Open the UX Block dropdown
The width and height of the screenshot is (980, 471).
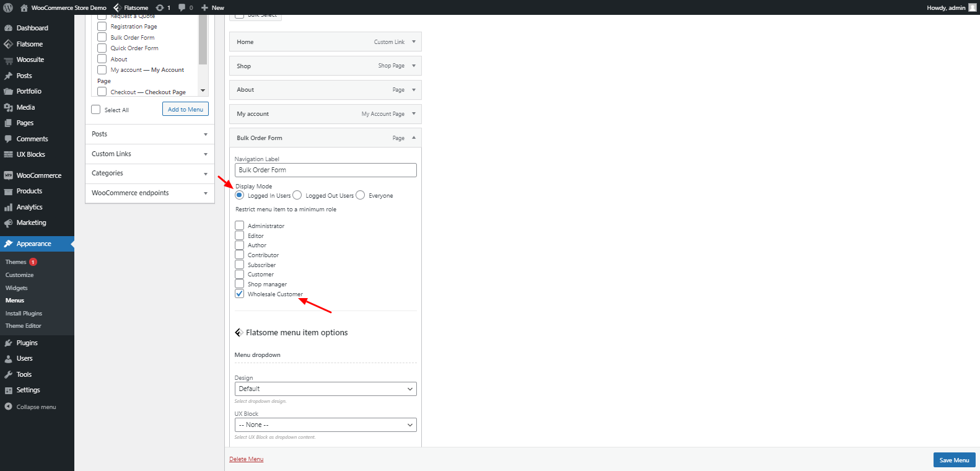[326, 425]
